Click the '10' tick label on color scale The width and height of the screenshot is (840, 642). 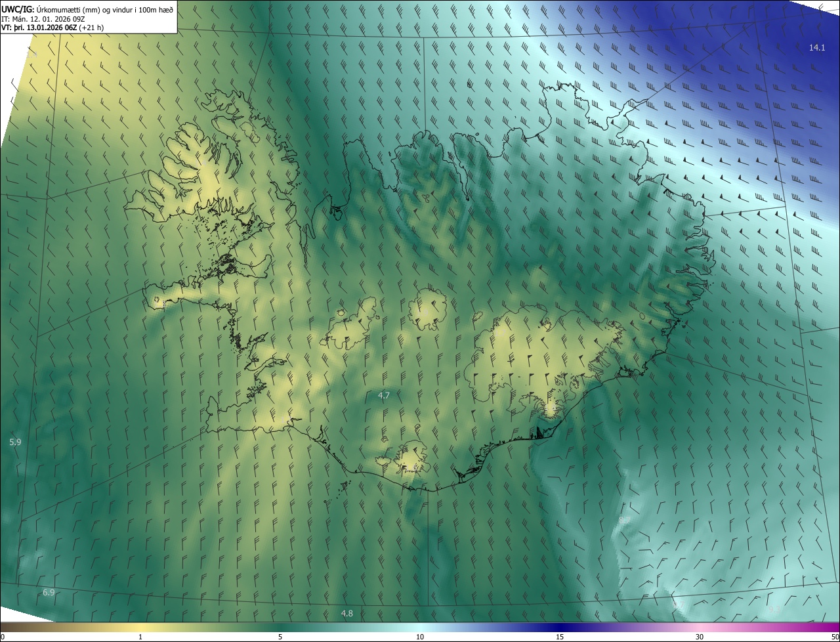(x=420, y=637)
